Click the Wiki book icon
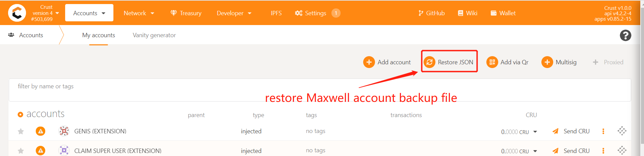This screenshot has width=644, height=156. (460, 13)
